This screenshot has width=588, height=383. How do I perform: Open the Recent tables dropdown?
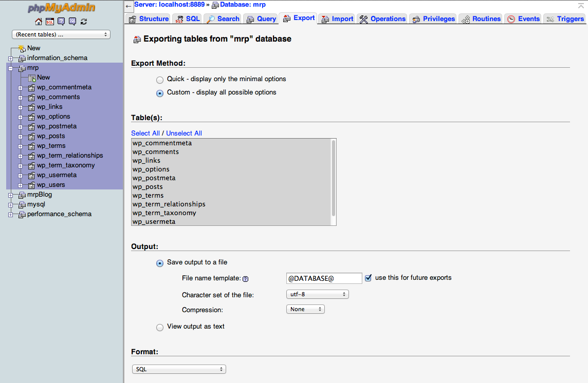pos(61,34)
